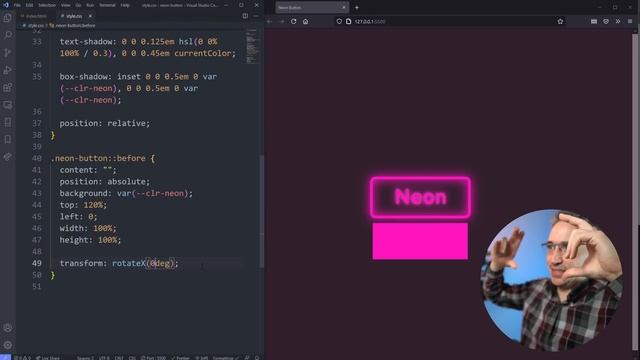Click the editor vertical scrollbar
Screen dimensions: 640x360
coord(262,211)
